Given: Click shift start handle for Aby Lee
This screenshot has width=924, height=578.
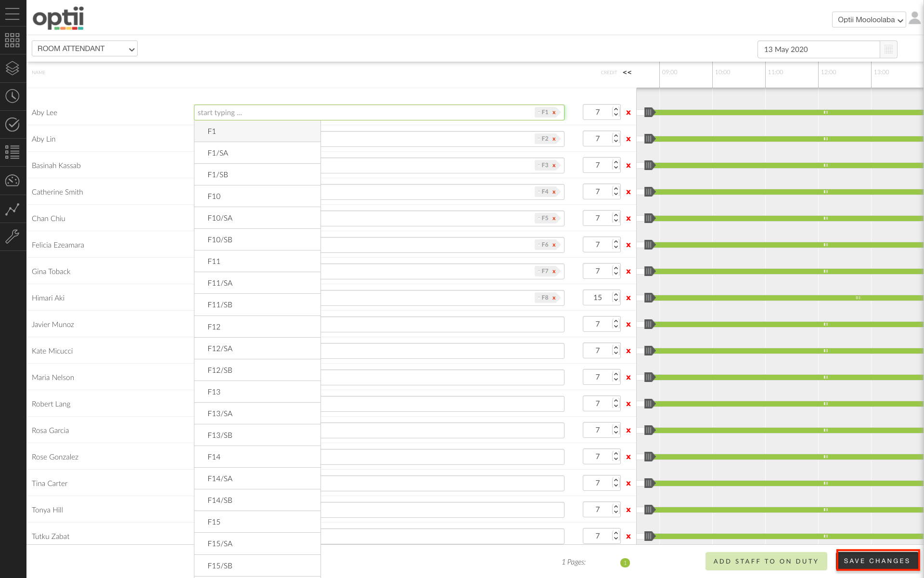Looking at the screenshot, I should 649,112.
